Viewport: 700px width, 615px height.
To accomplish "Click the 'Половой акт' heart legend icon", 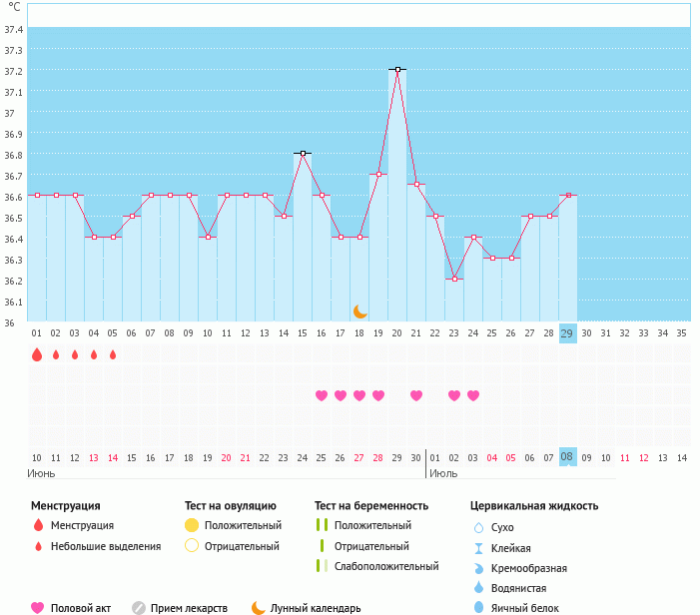I will coord(38,607).
